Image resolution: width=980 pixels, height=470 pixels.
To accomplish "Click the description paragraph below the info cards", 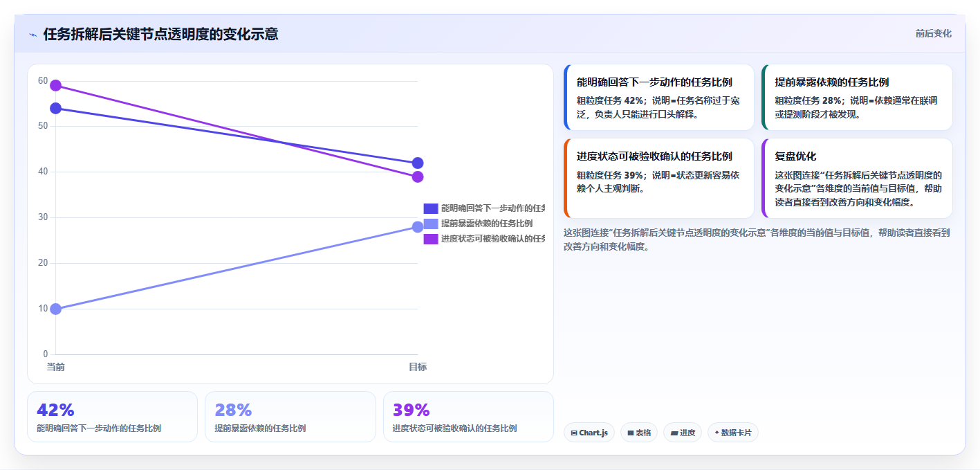I will pyautogui.click(x=757, y=239).
